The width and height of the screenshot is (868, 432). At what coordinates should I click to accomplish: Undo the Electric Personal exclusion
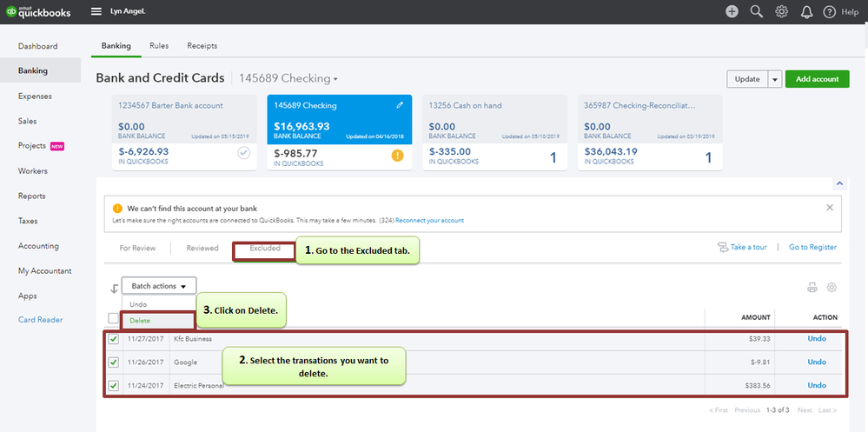817,385
